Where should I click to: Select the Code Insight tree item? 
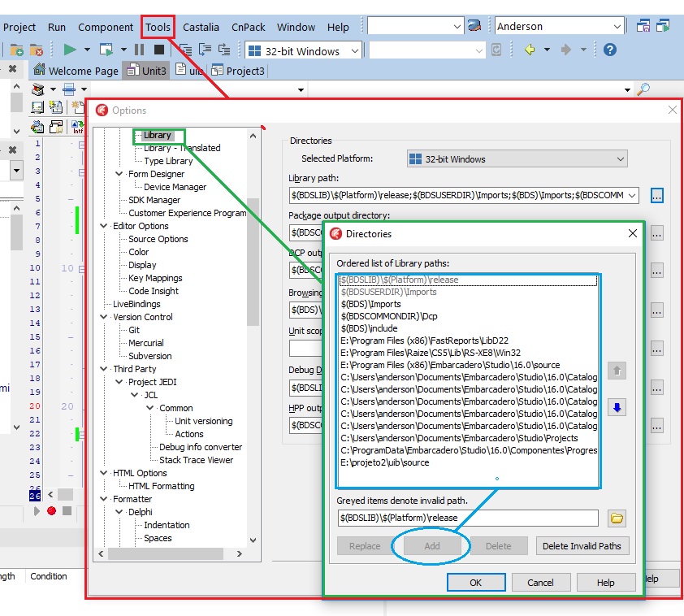(x=154, y=291)
